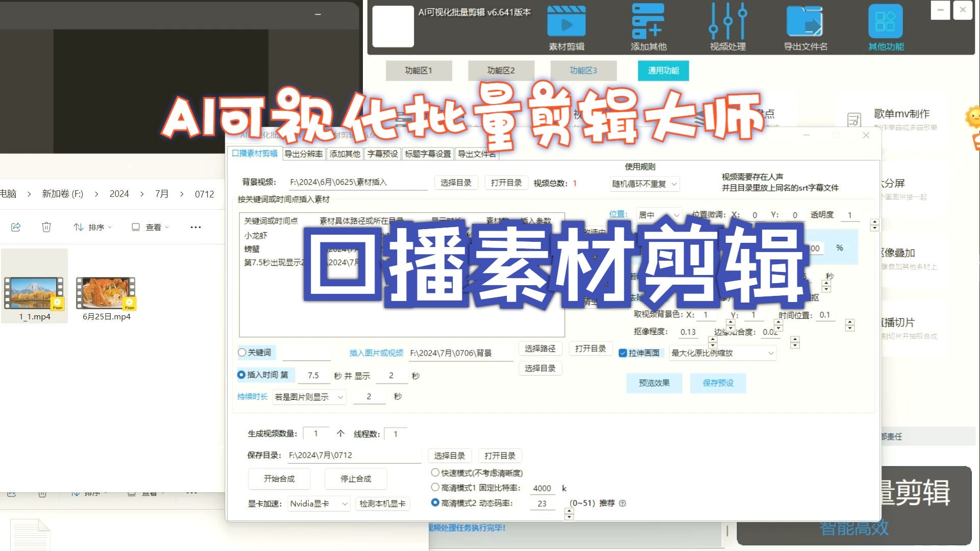Click 7月 in the Explorer breadcrumb

[x=162, y=194]
